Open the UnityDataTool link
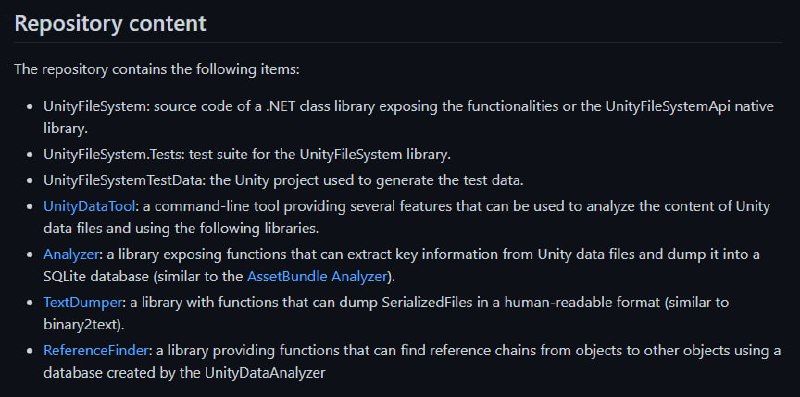Viewport: 800px width, 397px height. tap(90, 207)
